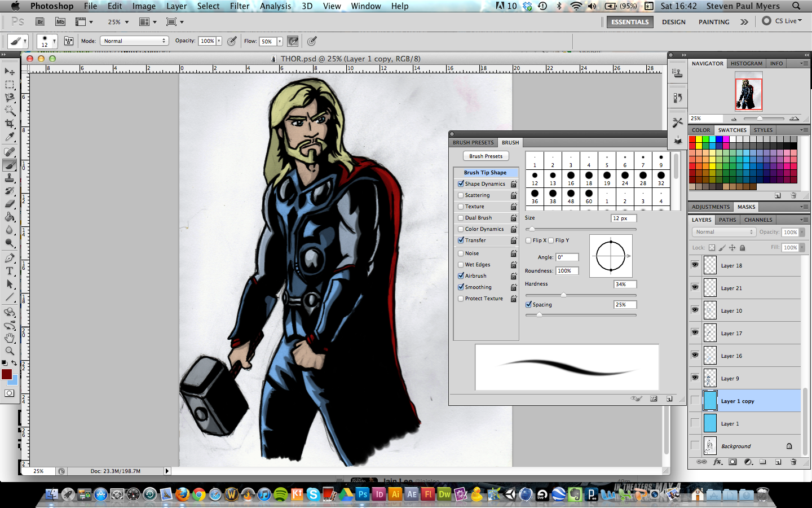
Task: Select the Pen tool
Action: point(10,258)
